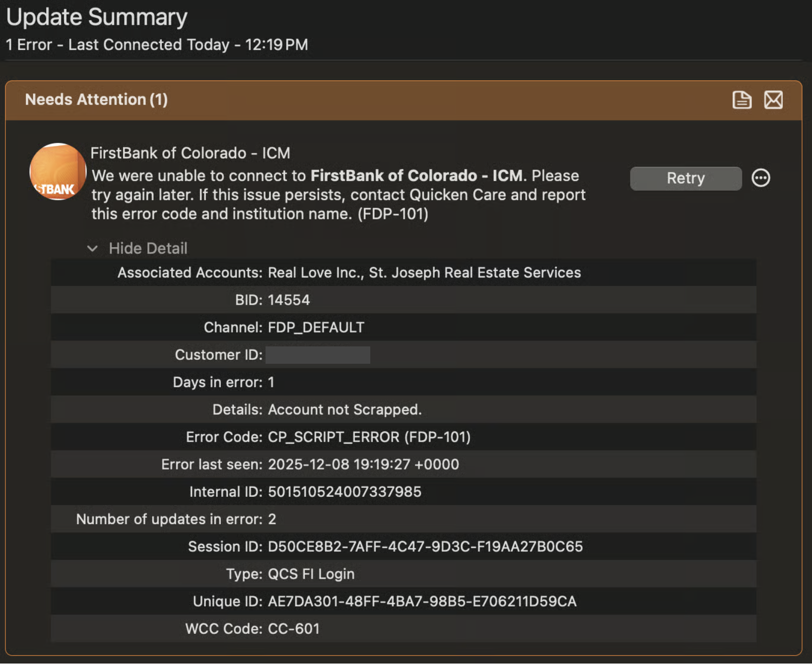Click the Unique ID value
812x668 pixels.
pyautogui.click(x=422, y=601)
